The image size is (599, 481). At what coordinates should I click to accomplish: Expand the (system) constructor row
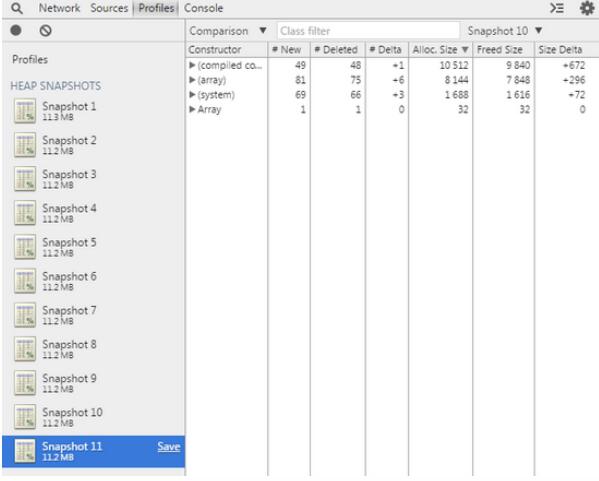[x=192, y=94]
